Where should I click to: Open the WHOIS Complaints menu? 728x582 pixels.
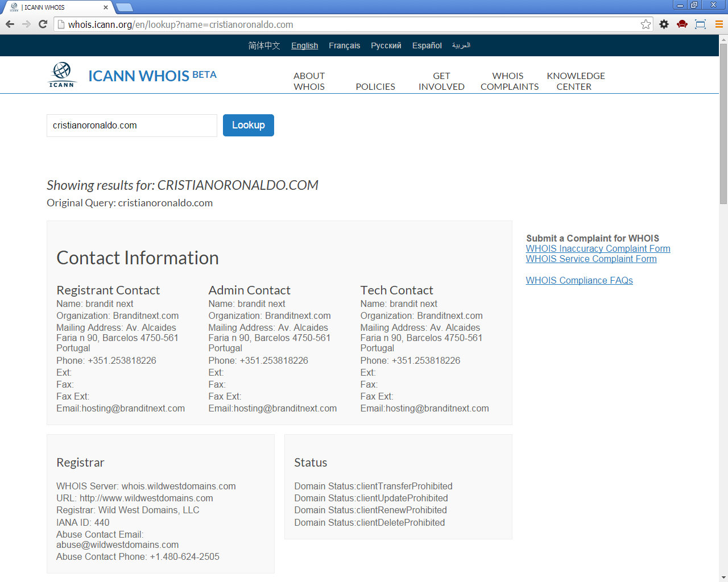[x=510, y=81]
